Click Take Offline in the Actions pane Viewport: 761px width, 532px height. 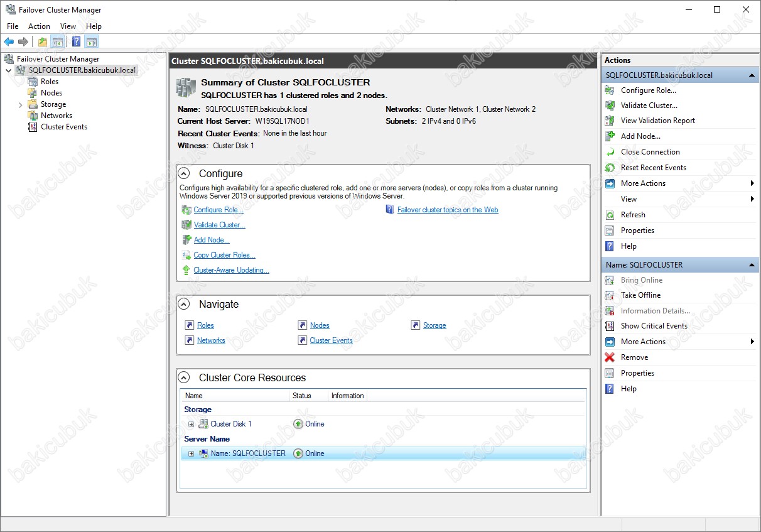640,295
